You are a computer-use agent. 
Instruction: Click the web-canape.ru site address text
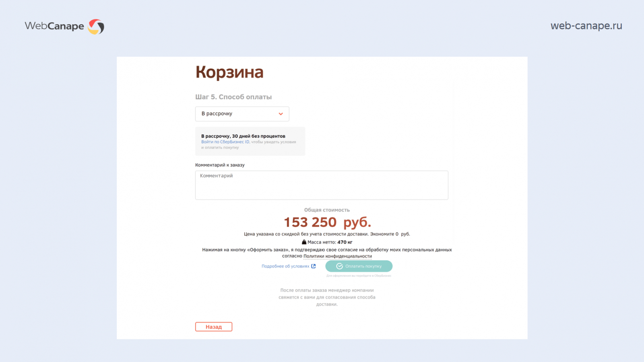[586, 26]
